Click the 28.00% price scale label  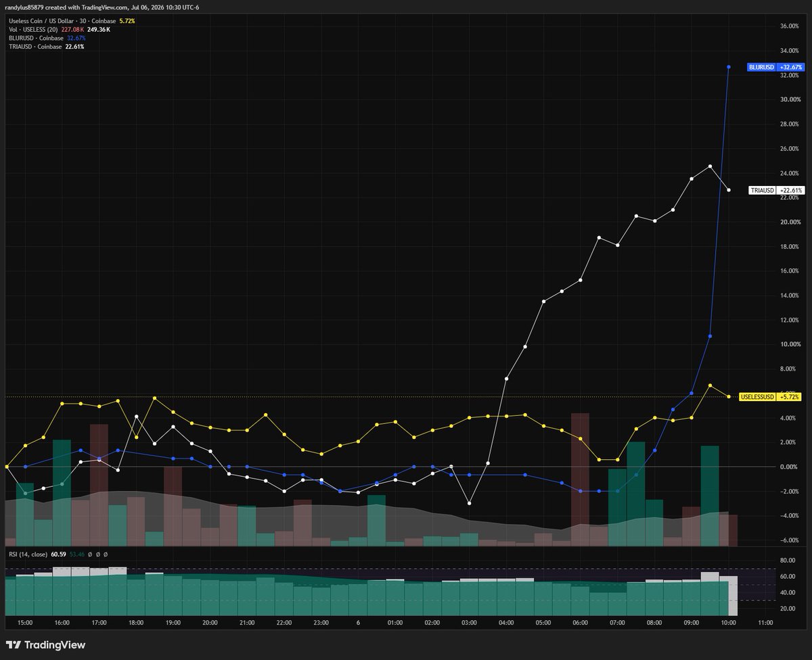tap(790, 124)
